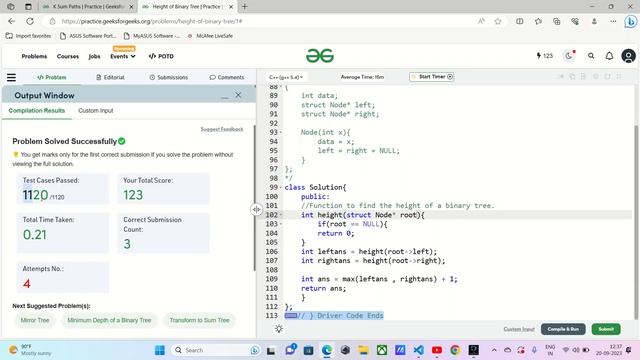Open VS Code from taskbar
This screenshot has width=640, height=360.
coord(418,350)
